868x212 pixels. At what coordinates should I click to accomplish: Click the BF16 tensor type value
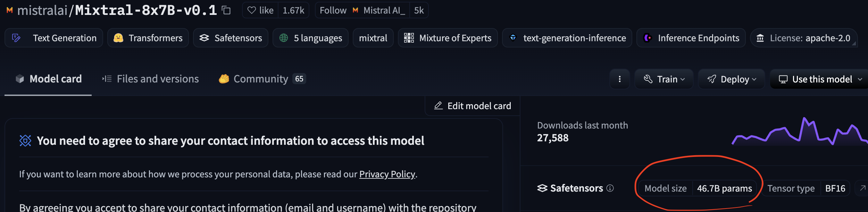point(835,188)
